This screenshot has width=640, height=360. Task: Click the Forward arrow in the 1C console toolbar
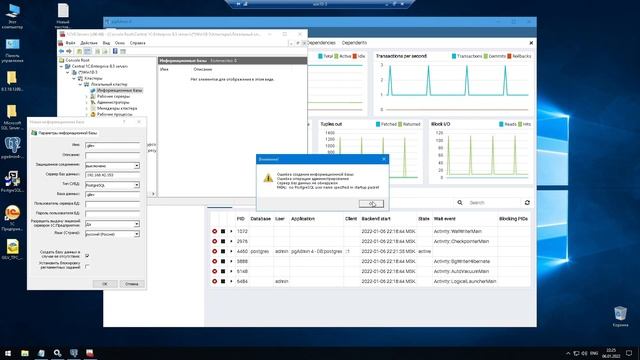pos(69,51)
